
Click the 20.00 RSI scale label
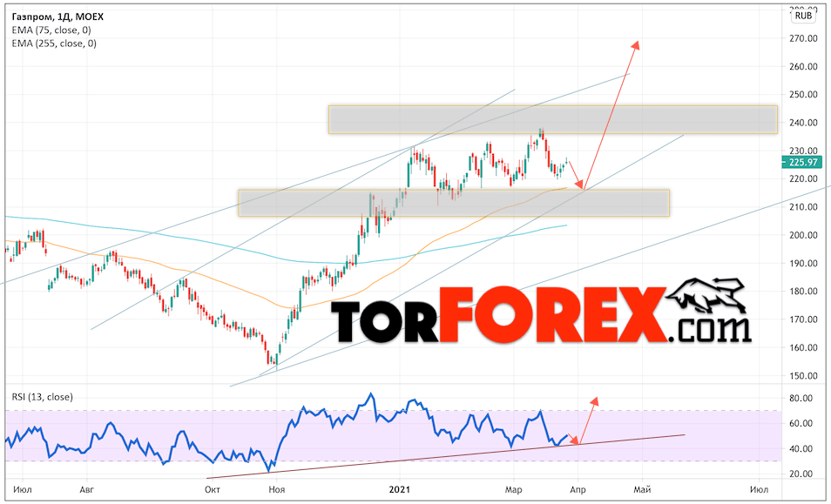tap(801, 474)
